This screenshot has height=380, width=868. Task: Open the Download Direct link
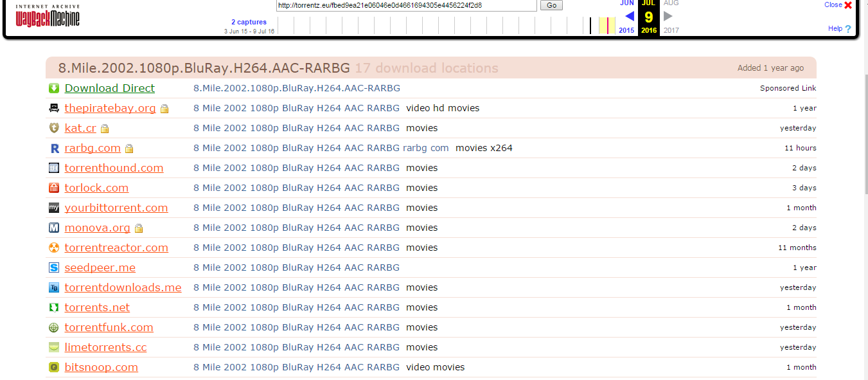(110, 88)
